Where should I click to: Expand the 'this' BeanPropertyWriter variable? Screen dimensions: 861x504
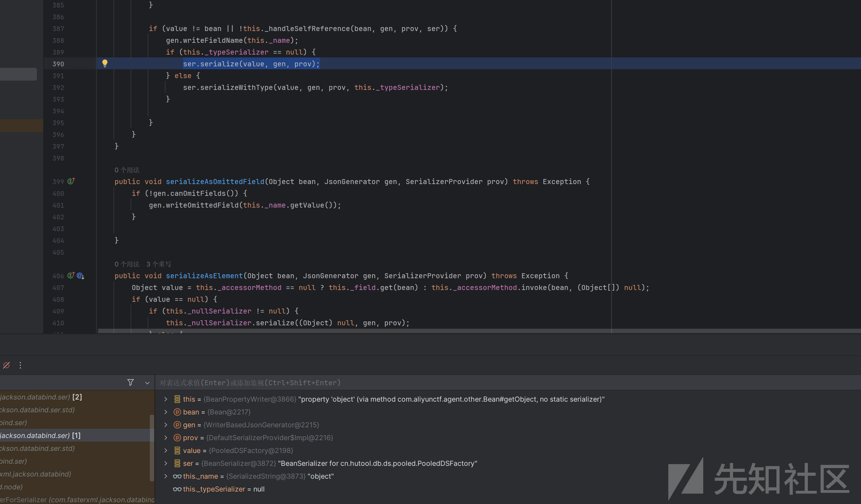(166, 399)
